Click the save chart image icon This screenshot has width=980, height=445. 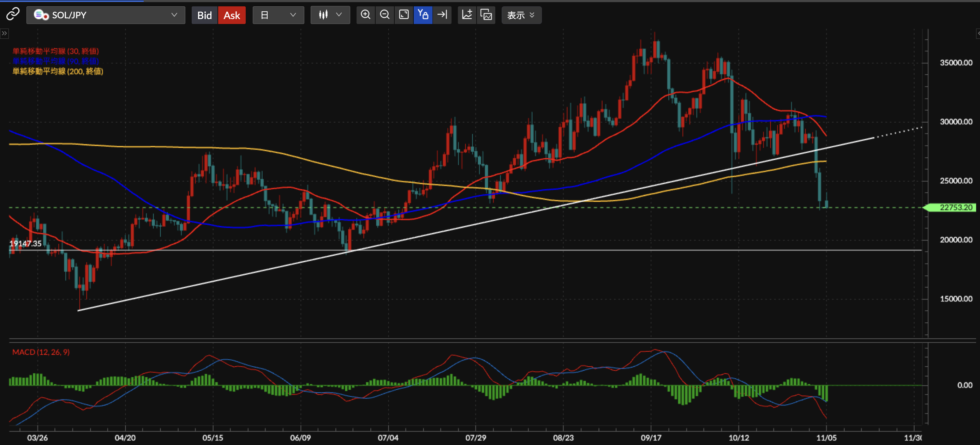(486, 15)
